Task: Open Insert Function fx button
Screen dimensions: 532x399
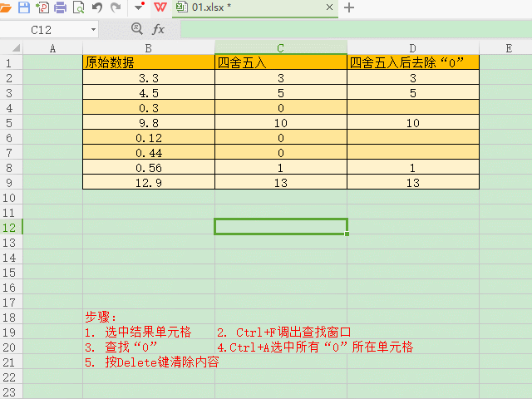Action: [x=158, y=29]
